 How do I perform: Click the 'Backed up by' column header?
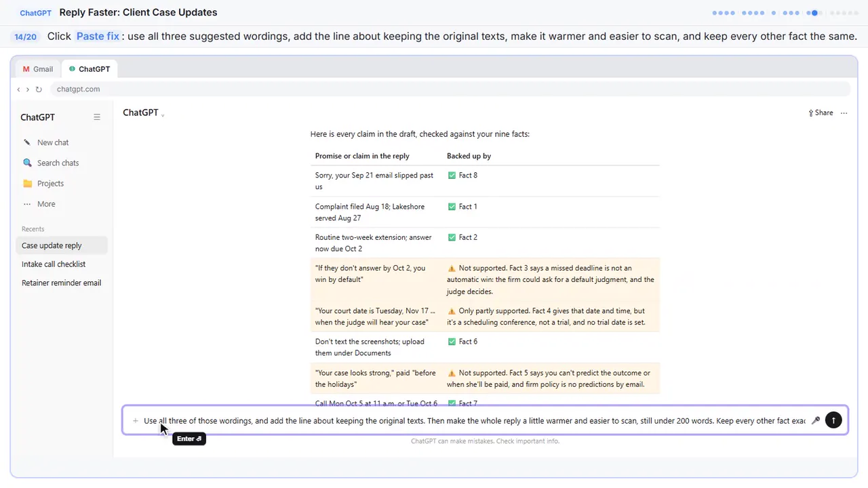(x=469, y=156)
